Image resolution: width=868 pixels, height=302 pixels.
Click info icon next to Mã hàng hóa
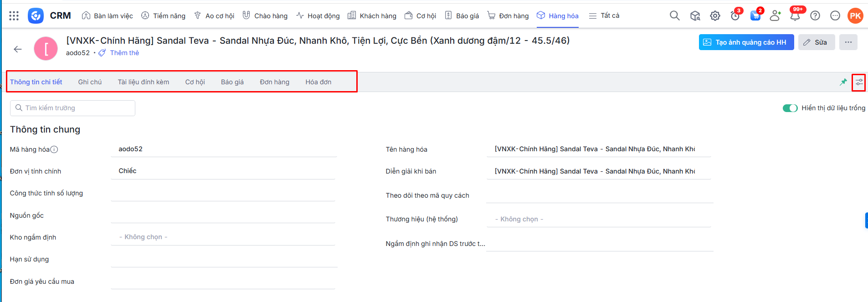[54, 149]
